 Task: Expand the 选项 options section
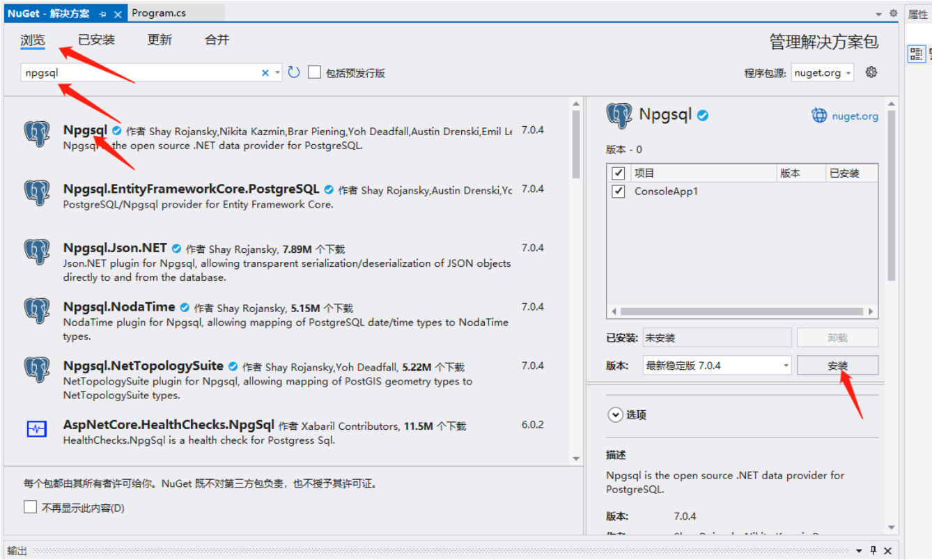615,414
